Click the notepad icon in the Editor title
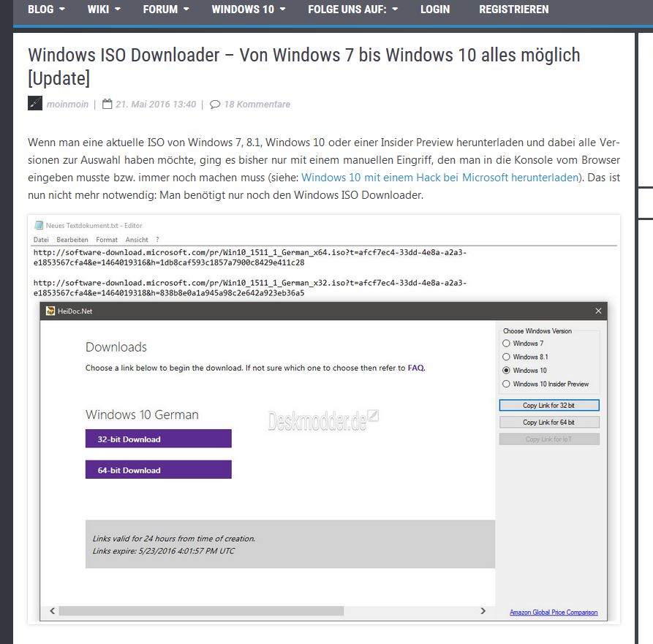 pyautogui.click(x=39, y=225)
